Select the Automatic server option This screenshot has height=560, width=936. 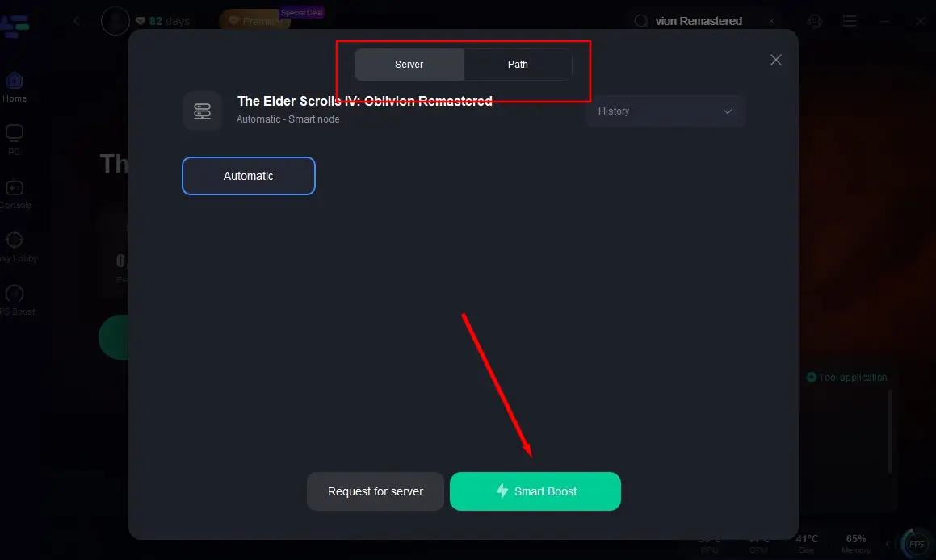click(x=249, y=176)
